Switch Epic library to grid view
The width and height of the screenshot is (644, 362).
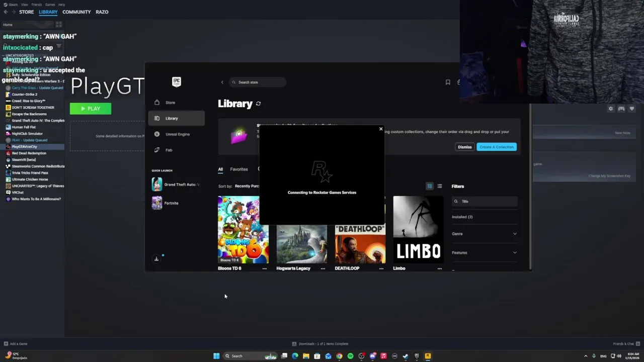[430, 186]
